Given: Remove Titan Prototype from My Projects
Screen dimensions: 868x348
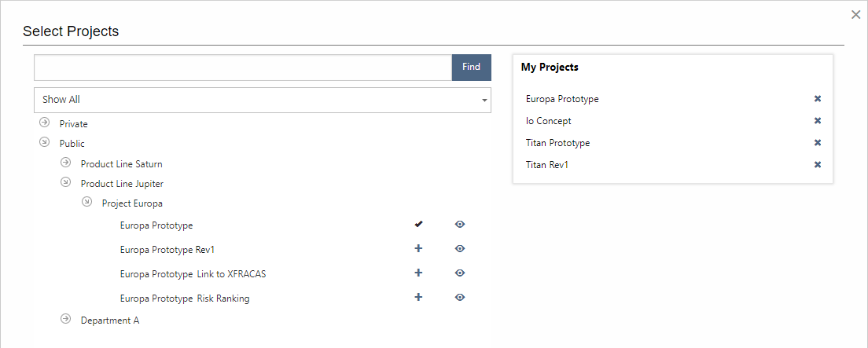Looking at the screenshot, I should 818,143.
